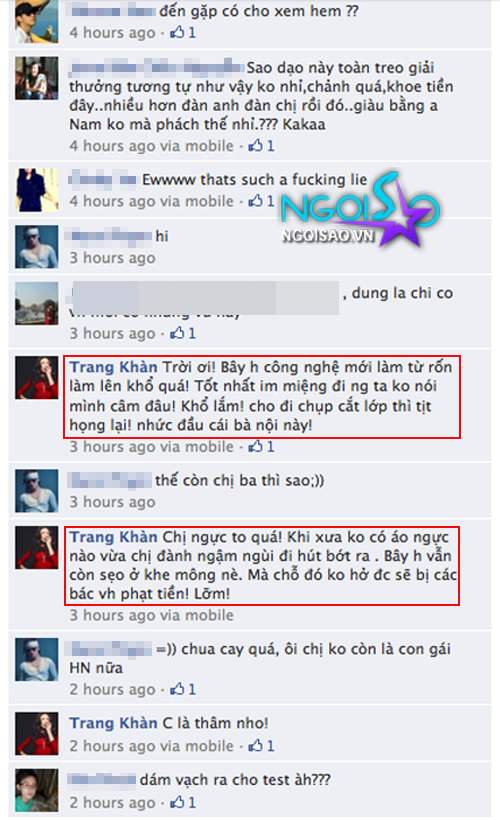Click thumbs-up icon under 'Sao dạo này toàn treo giải' comment
This screenshot has width=500, height=820.
(255, 145)
